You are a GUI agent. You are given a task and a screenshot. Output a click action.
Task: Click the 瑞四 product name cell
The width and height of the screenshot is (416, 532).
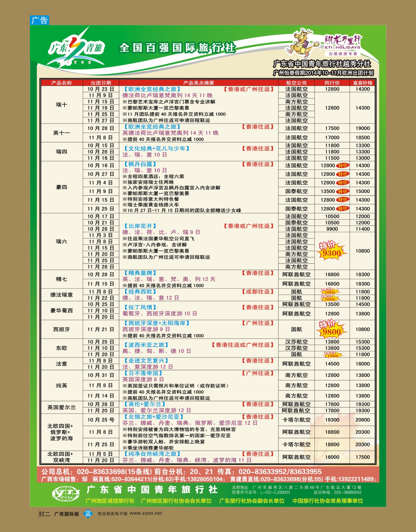click(x=62, y=152)
